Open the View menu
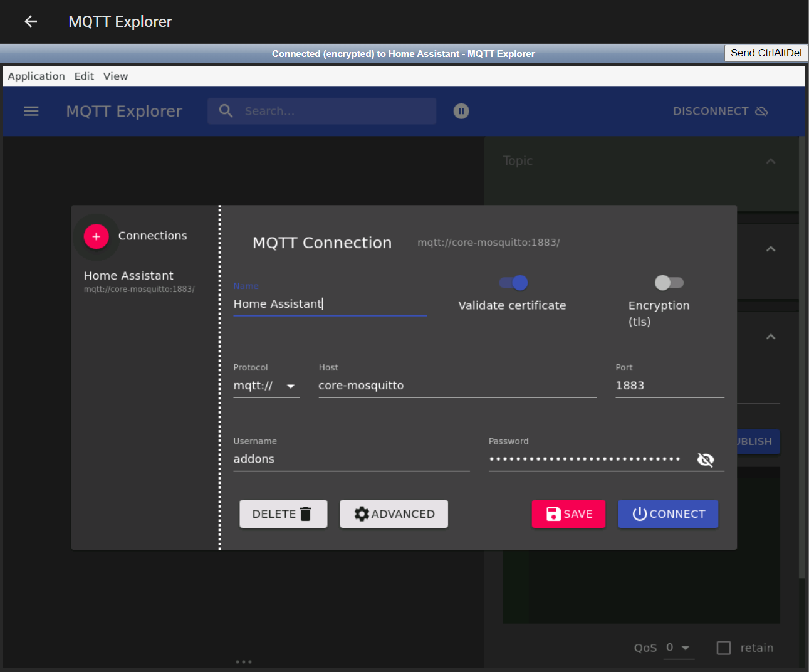The height and width of the screenshot is (672, 809). point(115,76)
